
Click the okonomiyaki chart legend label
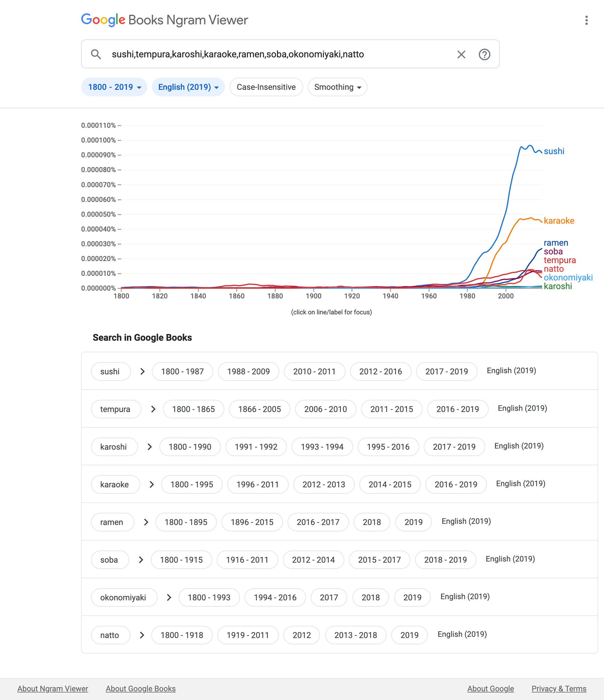[568, 277]
